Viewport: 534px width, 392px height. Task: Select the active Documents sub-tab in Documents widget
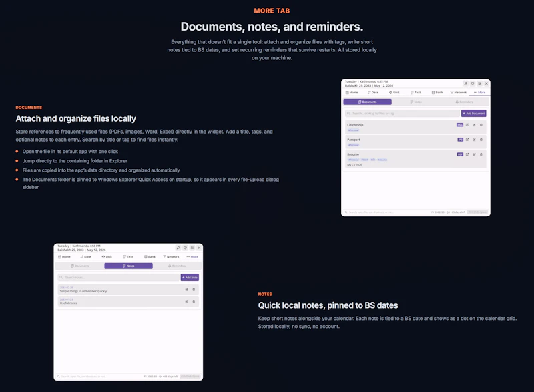[x=368, y=102]
